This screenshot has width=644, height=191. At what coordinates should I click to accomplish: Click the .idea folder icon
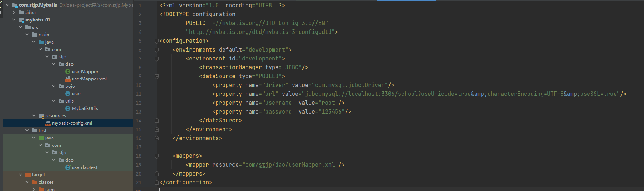[21, 13]
